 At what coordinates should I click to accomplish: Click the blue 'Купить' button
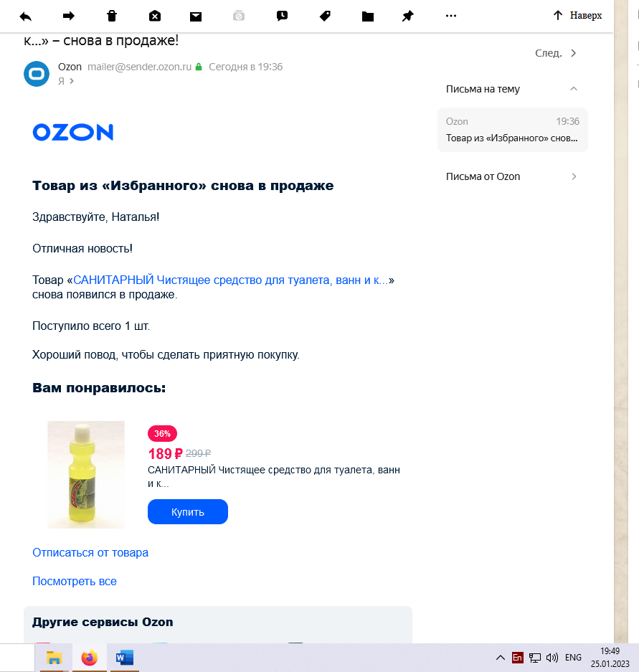(x=188, y=512)
